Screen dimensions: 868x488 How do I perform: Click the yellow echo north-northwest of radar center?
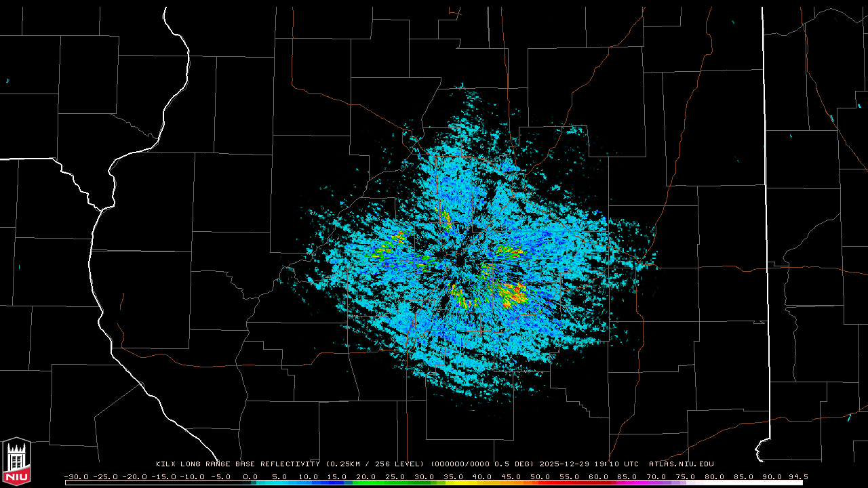tap(446, 218)
